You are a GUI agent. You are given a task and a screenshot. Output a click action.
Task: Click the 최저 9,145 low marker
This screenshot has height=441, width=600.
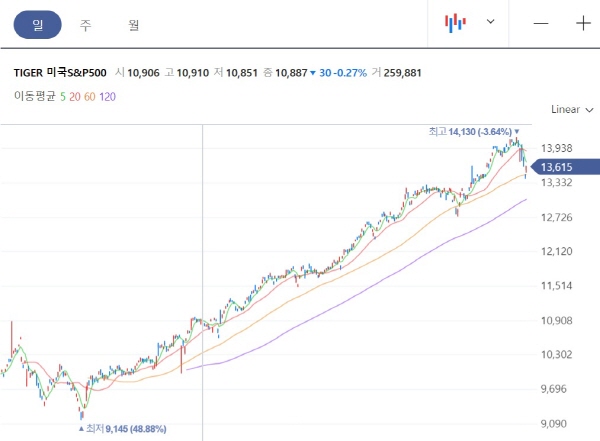[x=122, y=428]
